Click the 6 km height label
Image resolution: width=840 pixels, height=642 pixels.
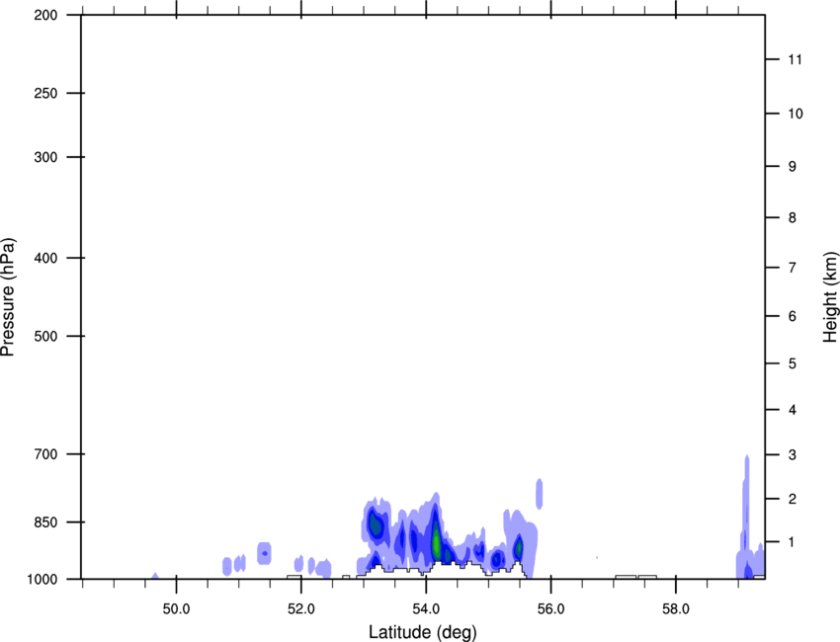pos(792,316)
